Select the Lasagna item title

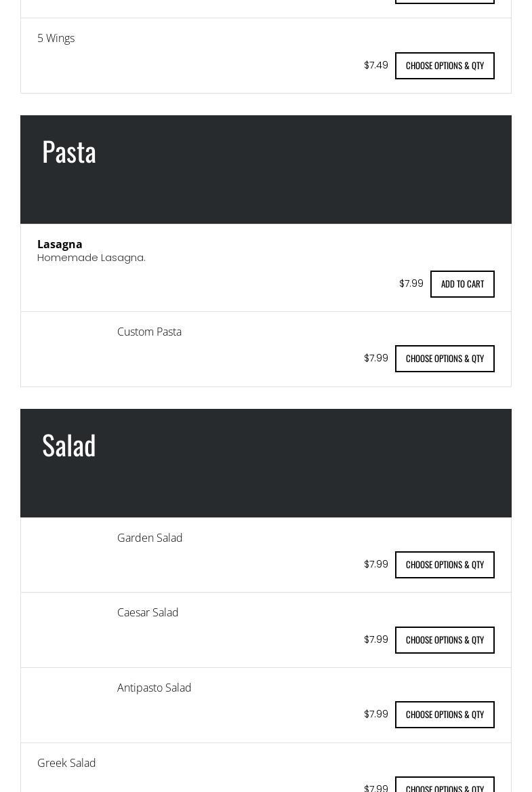(60, 244)
